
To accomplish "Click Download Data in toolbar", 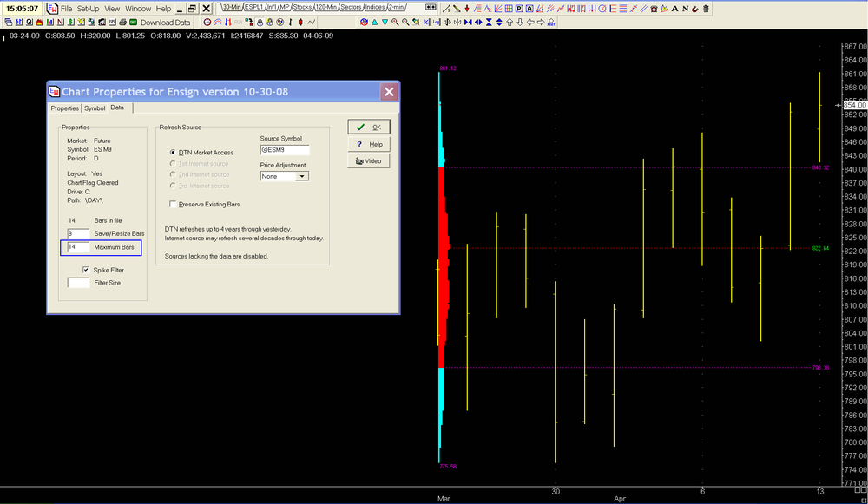I will point(165,23).
